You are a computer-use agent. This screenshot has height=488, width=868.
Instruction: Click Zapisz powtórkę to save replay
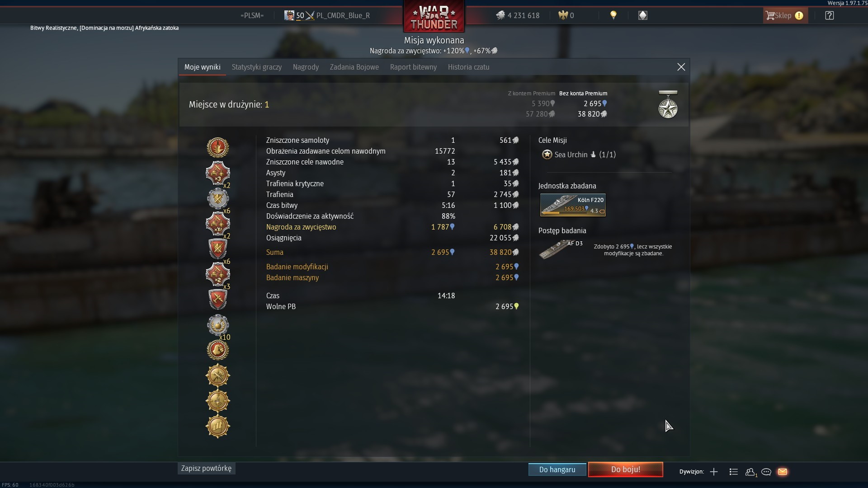pos(206,468)
